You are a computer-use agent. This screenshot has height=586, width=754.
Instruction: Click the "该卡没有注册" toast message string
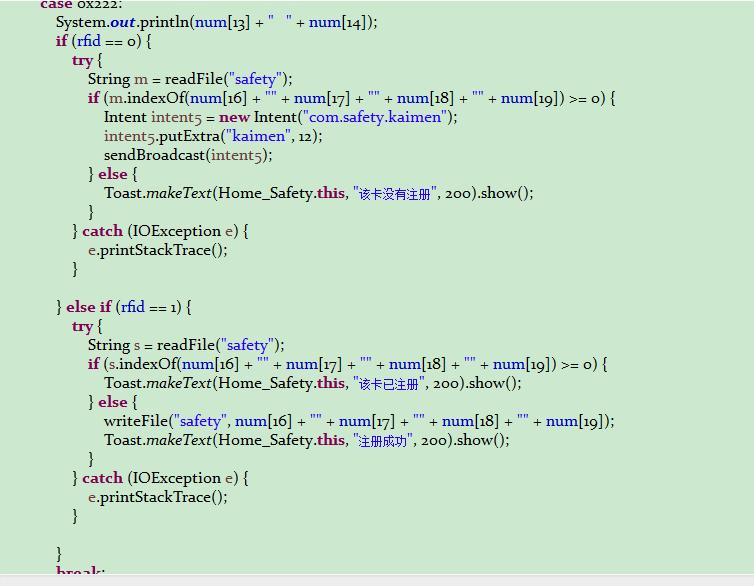coord(395,193)
